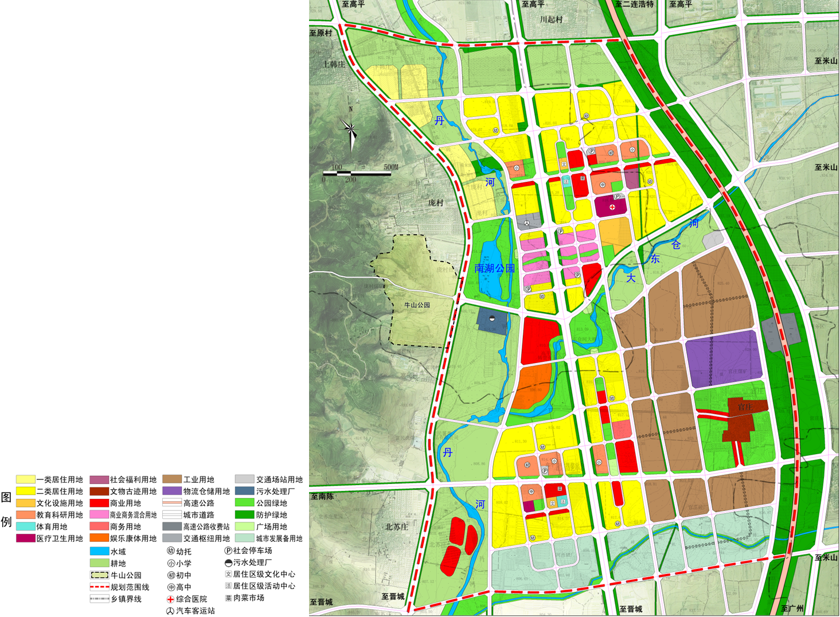840x617 pixels.
Task: Pick the 公园绿地 bright green swatch
Action: click(245, 503)
